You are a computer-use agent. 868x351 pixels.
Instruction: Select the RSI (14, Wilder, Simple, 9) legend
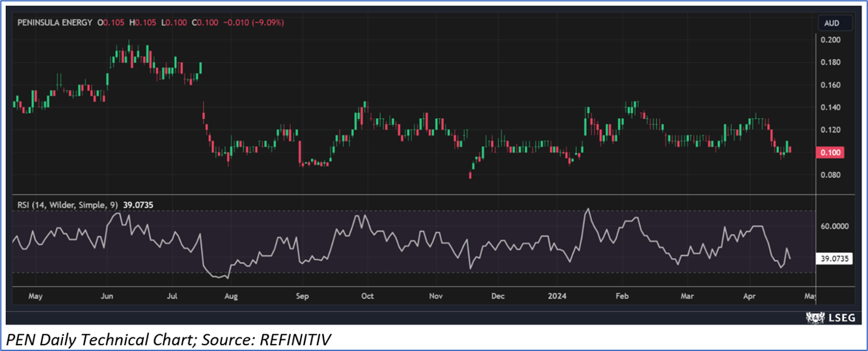click(68, 205)
